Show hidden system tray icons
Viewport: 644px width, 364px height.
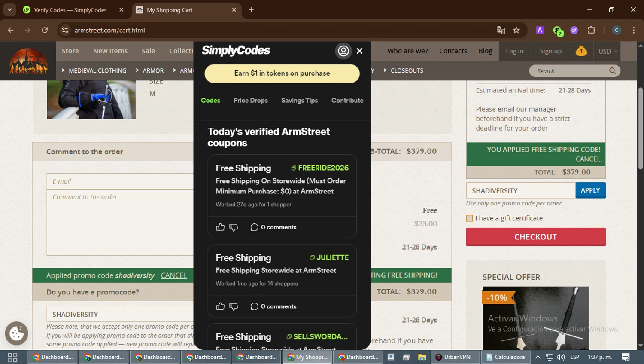538,357
